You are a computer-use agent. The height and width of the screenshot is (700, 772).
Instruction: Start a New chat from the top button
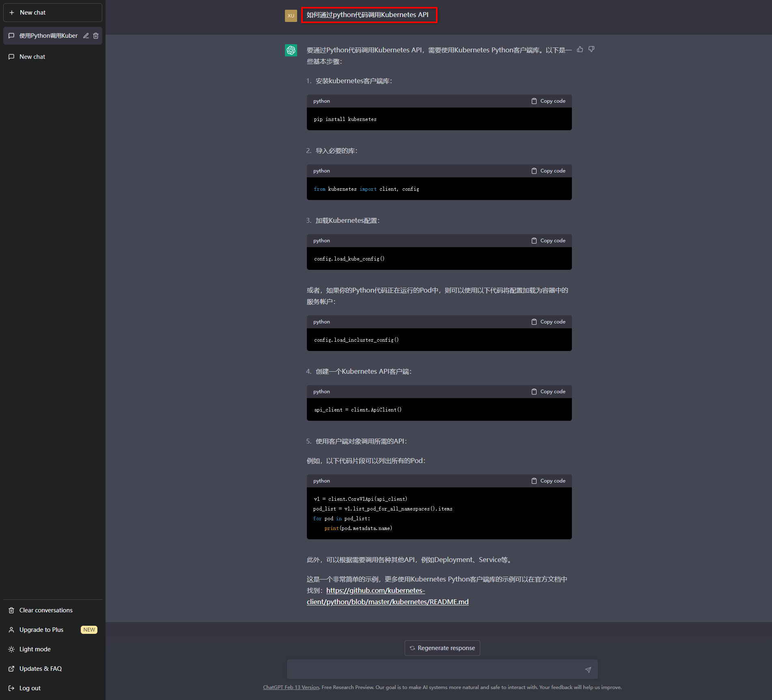53,13
